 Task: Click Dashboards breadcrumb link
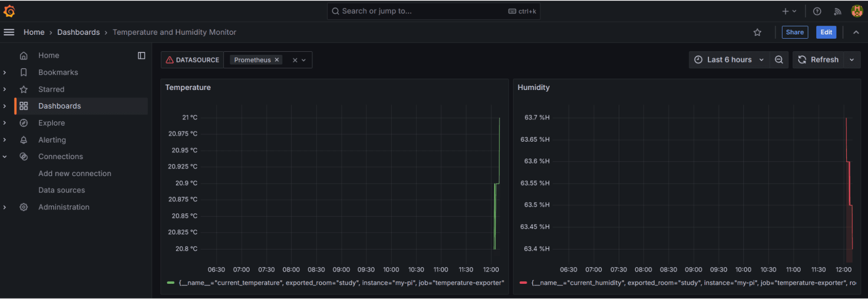pyautogui.click(x=79, y=32)
